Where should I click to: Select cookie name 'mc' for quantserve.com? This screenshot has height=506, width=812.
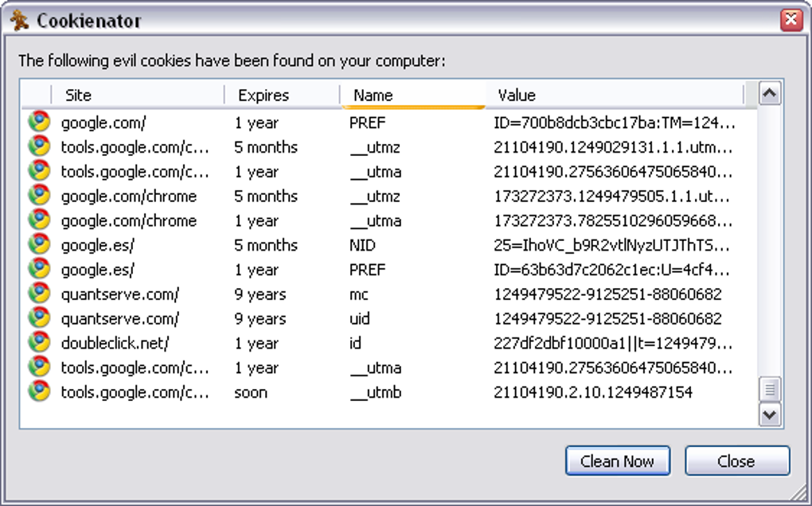359,295
